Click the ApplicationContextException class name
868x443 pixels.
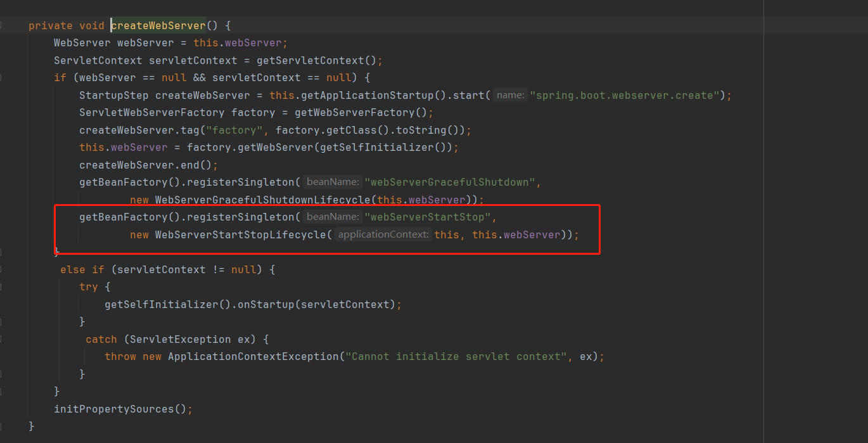tap(253, 356)
